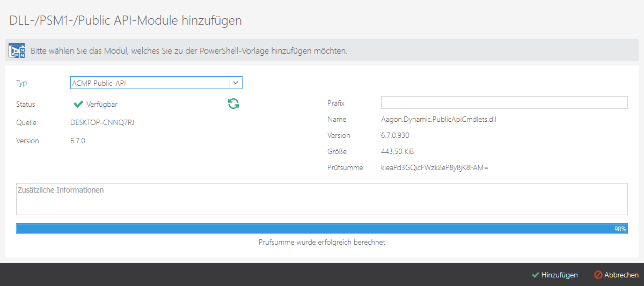Viewport: 644px width, 286px height.
Task: Click the PowerShell module icon in info banner
Action: pyautogui.click(x=17, y=51)
